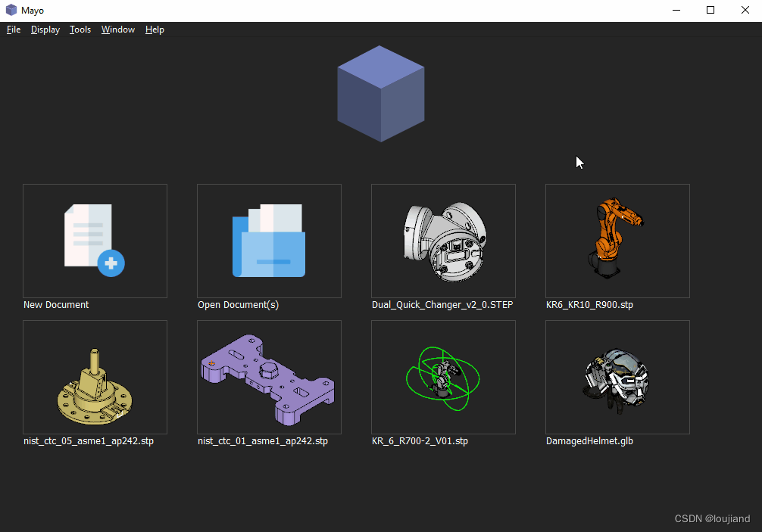Viewport: 762px width, 532px height.
Task: Click the Open Document(s) label text
Action: [238, 304]
